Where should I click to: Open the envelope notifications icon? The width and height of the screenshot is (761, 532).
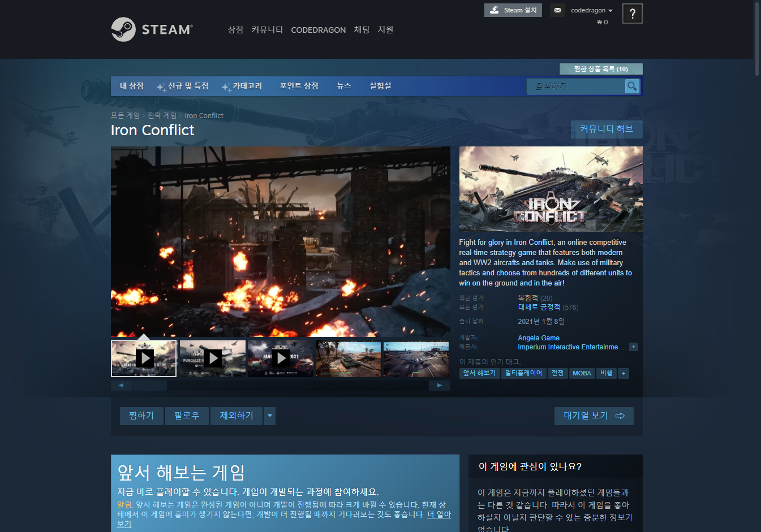pos(557,10)
